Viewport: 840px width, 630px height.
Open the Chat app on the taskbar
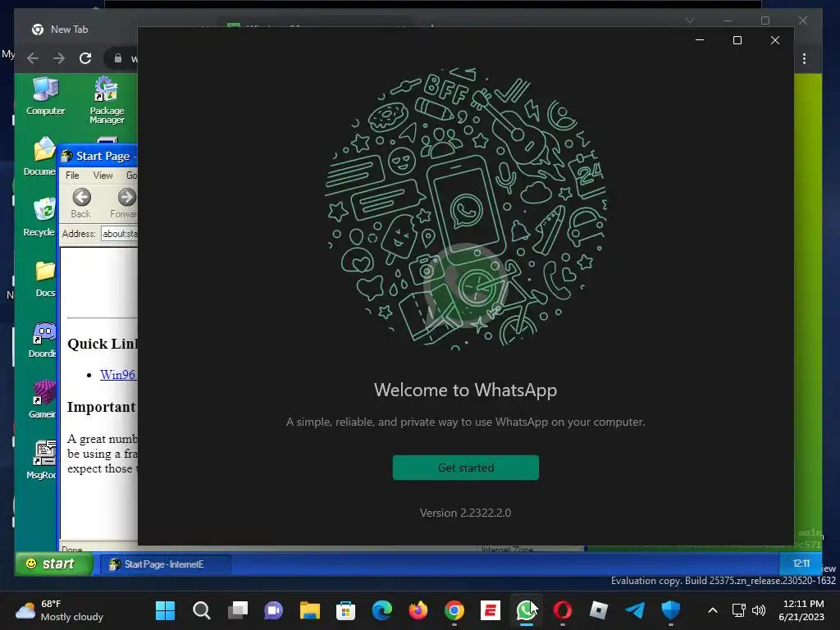(x=273, y=610)
